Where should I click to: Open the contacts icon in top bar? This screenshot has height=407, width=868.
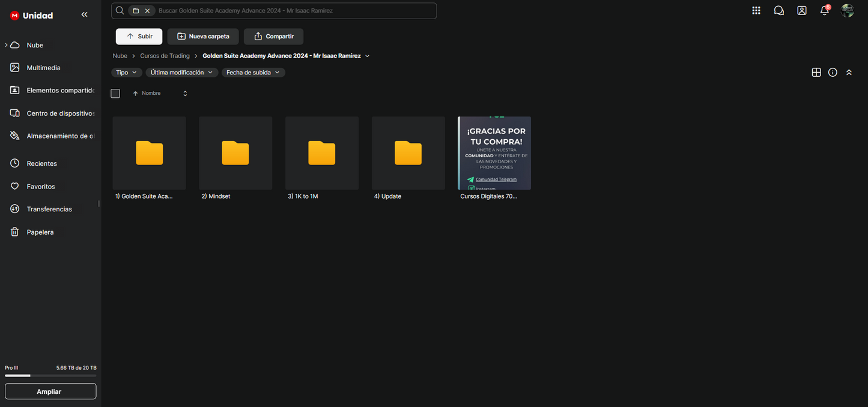point(801,11)
